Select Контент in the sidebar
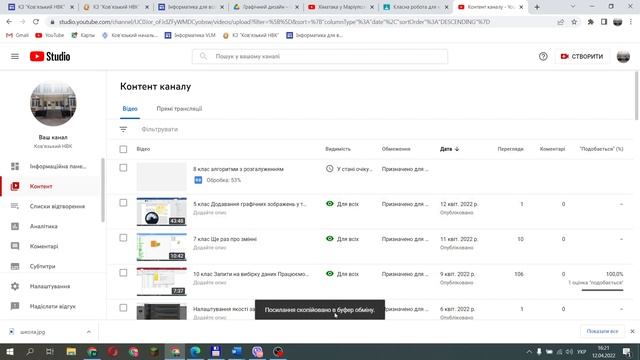640x360 pixels. coord(51,186)
